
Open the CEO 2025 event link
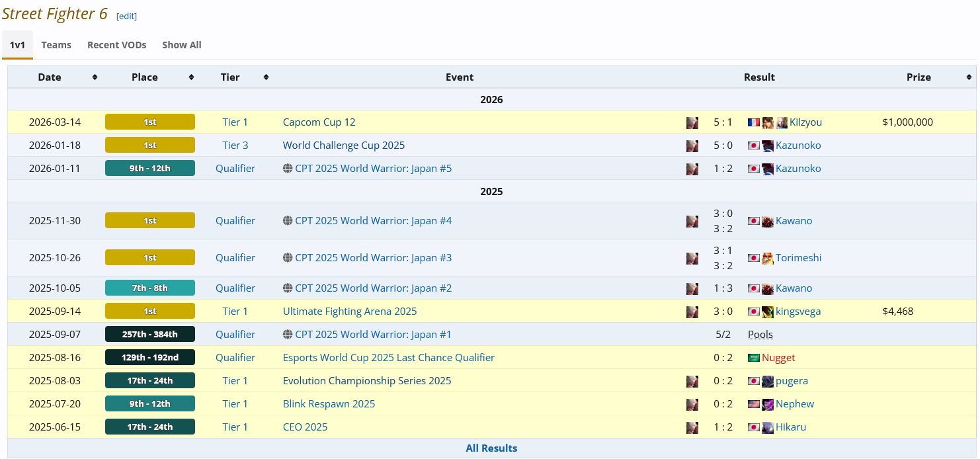[x=306, y=427]
